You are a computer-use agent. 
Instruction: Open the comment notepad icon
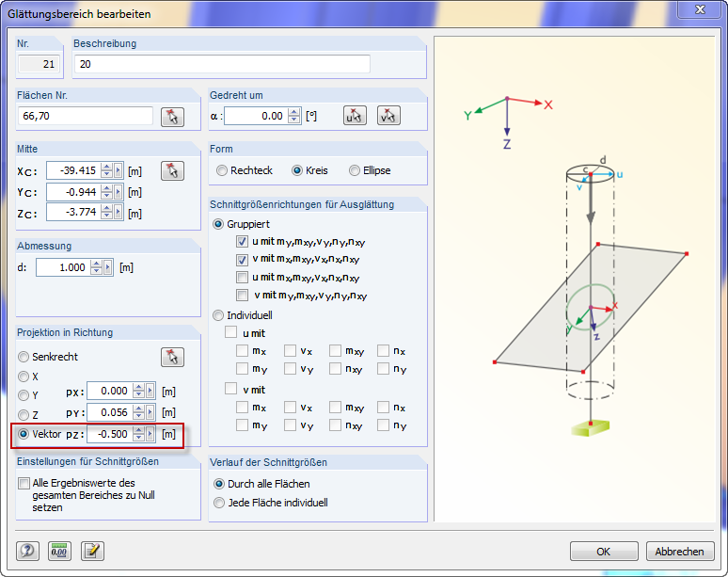(92, 551)
